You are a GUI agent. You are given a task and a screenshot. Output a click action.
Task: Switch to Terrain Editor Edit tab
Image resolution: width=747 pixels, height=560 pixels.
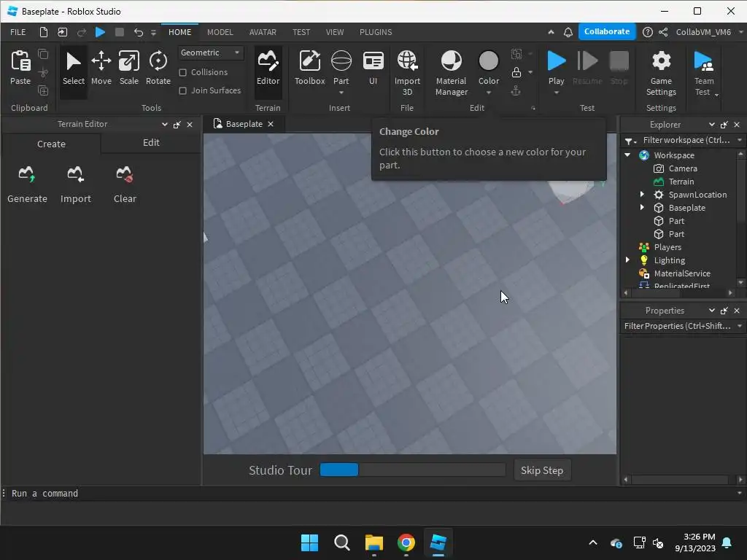click(x=151, y=142)
